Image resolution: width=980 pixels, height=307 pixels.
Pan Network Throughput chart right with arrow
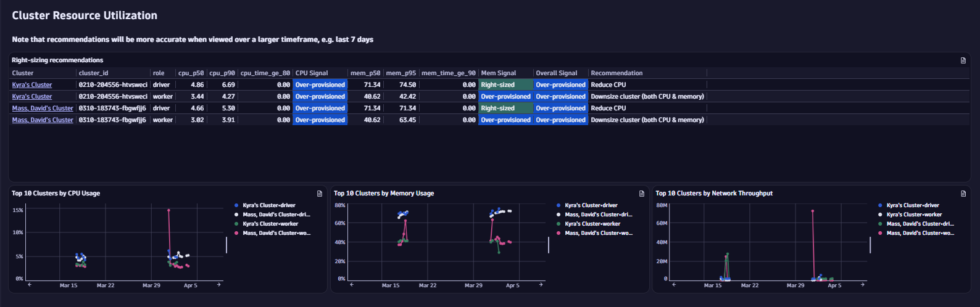pos(863,285)
